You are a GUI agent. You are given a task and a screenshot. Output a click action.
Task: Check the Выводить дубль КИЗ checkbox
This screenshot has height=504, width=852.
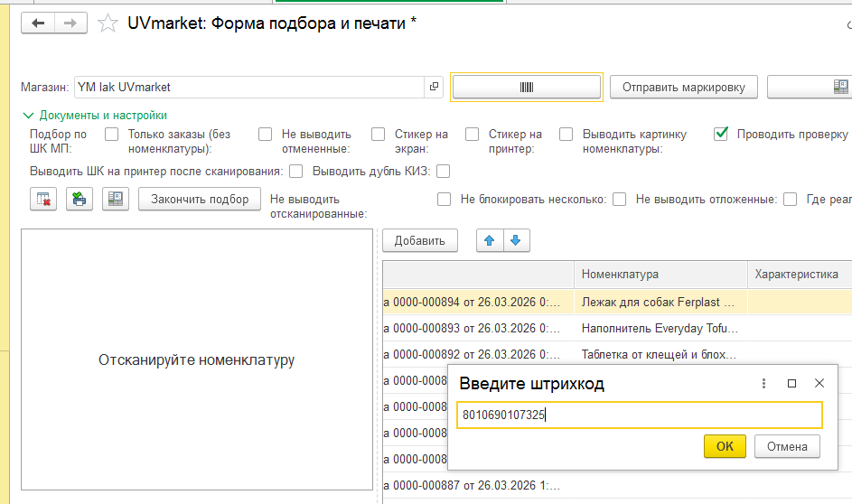coord(444,172)
